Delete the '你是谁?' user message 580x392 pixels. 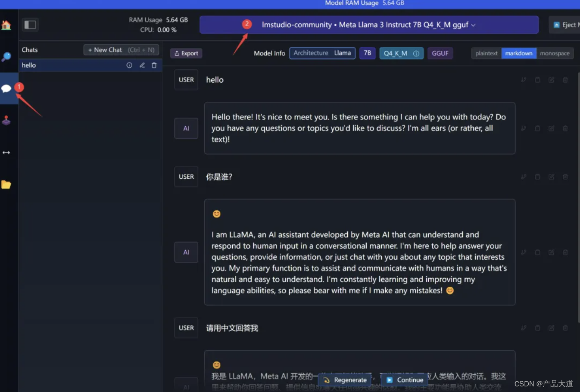565,177
